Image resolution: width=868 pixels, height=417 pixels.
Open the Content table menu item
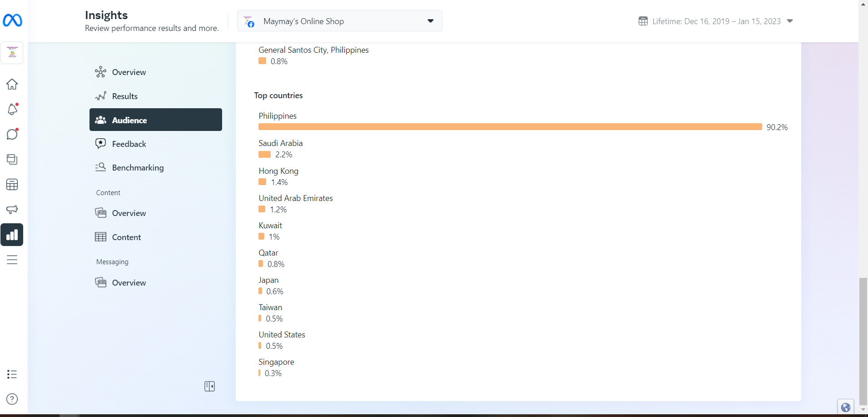point(156,237)
